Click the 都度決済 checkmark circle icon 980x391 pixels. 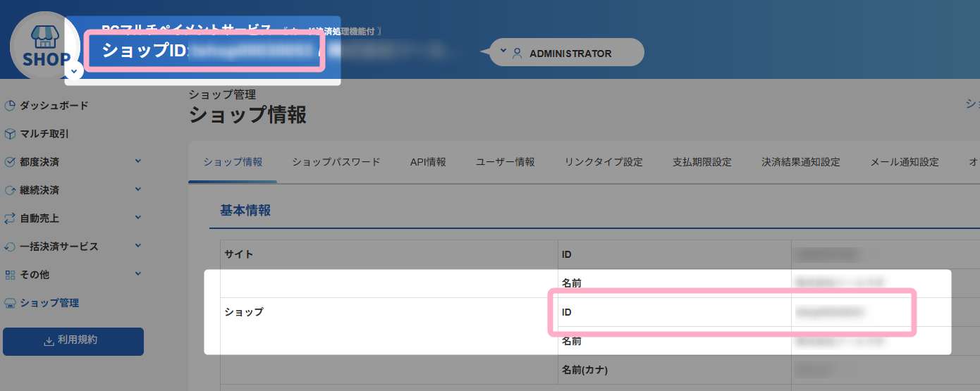[x=10, y=162]
